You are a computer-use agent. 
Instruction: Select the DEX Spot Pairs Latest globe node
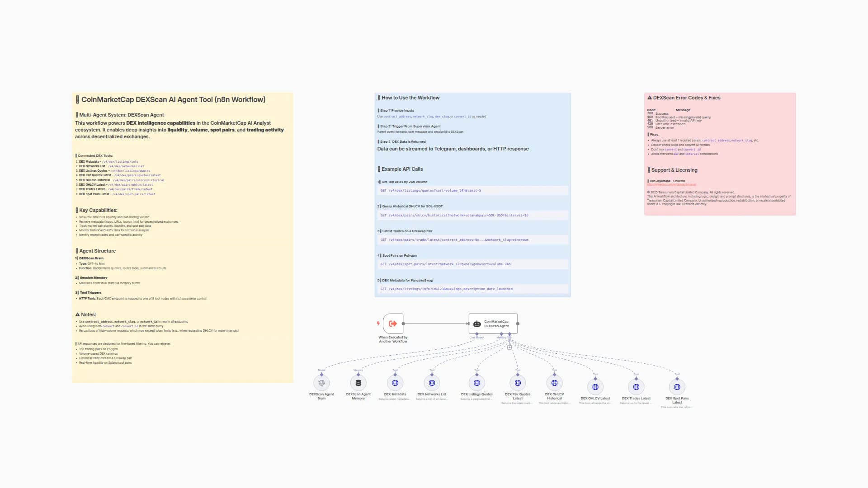pyautogui.click(x=677, y=387)
